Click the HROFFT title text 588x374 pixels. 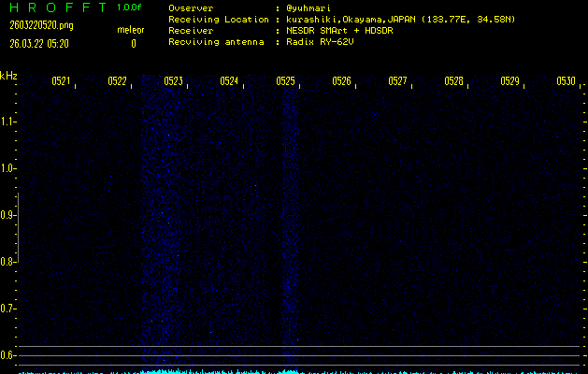click(x=58, y=7)
